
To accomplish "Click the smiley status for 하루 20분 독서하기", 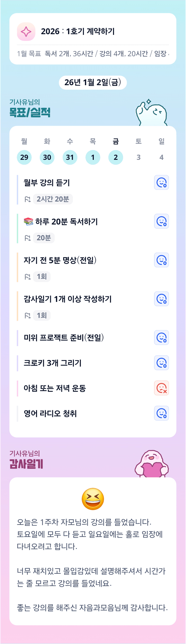I will pyautogui.click(x=161, y=221).
